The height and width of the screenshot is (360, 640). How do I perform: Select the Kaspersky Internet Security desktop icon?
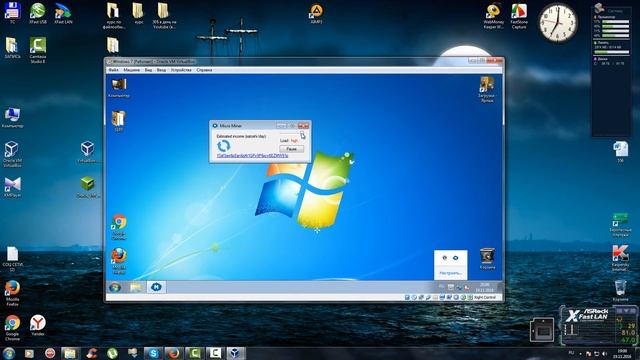click(x=620, y=258)
